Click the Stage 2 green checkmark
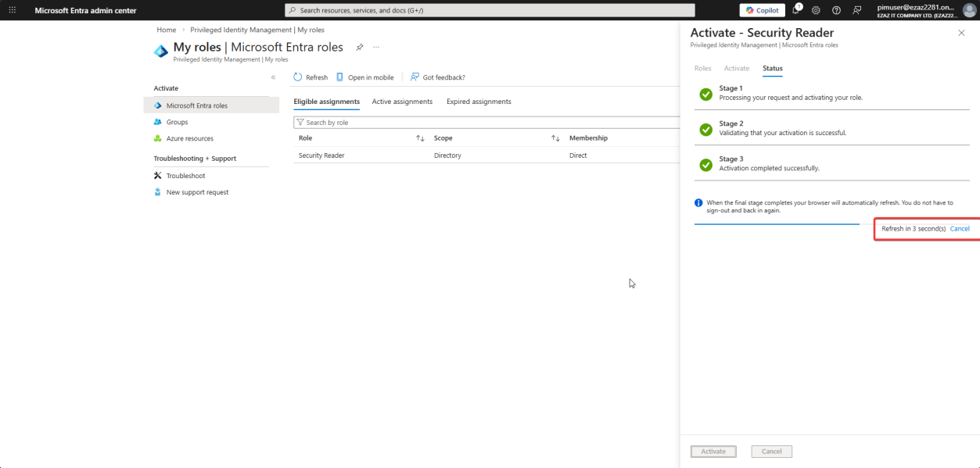 point(705,129)
